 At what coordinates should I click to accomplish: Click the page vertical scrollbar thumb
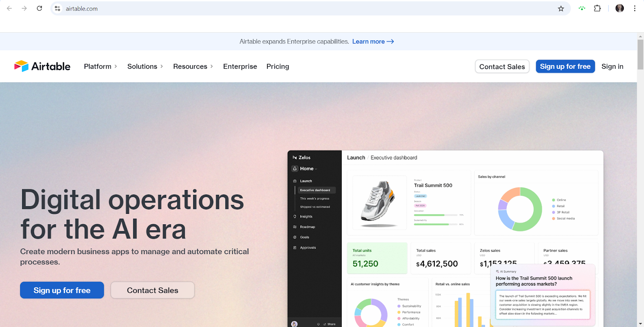click(640, 54)
